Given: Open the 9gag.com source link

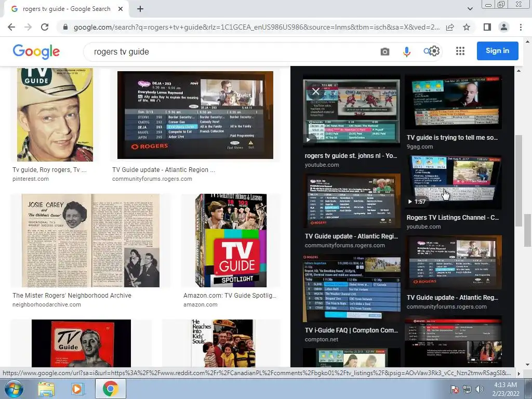Looking at the screenshot, I should (420, 147).
